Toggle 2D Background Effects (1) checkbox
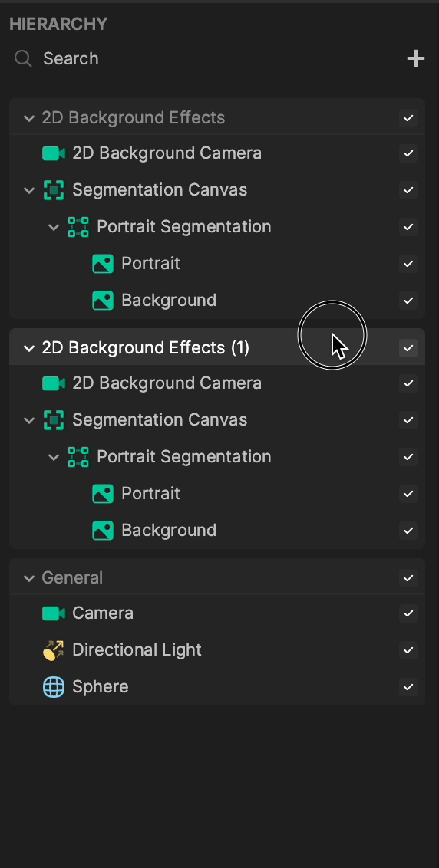 click(408, 348)
